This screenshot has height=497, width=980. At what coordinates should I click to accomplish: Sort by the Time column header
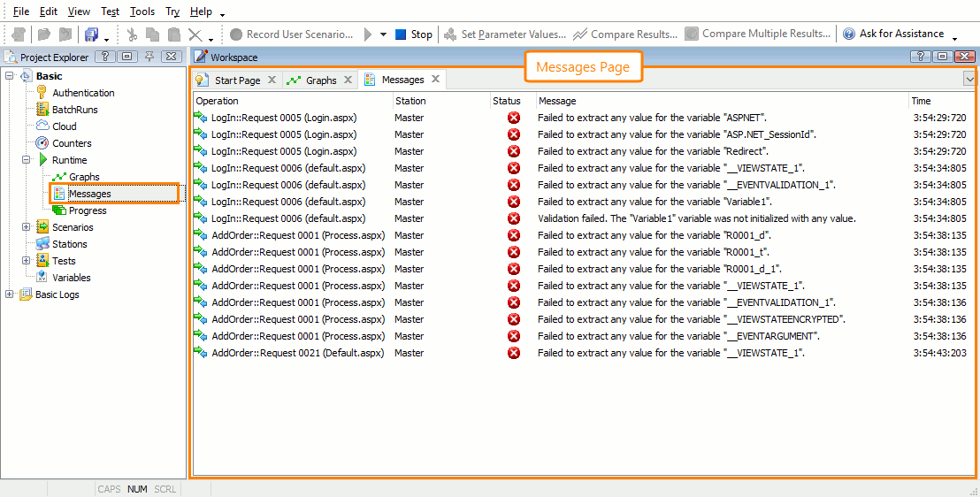tap(940, 101)
